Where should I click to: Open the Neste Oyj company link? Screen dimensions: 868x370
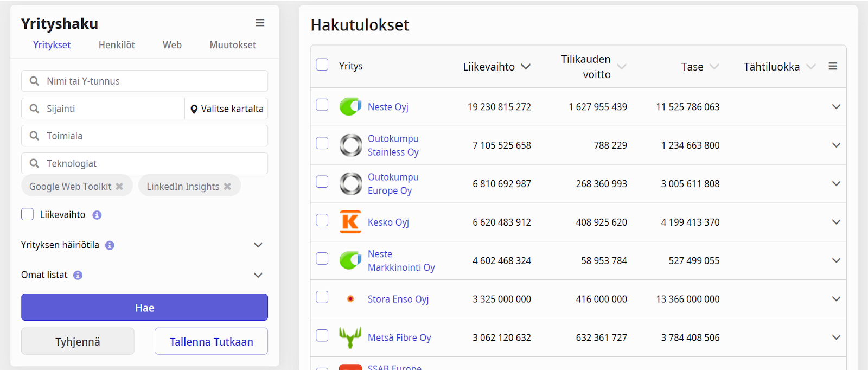click(388, 107)
